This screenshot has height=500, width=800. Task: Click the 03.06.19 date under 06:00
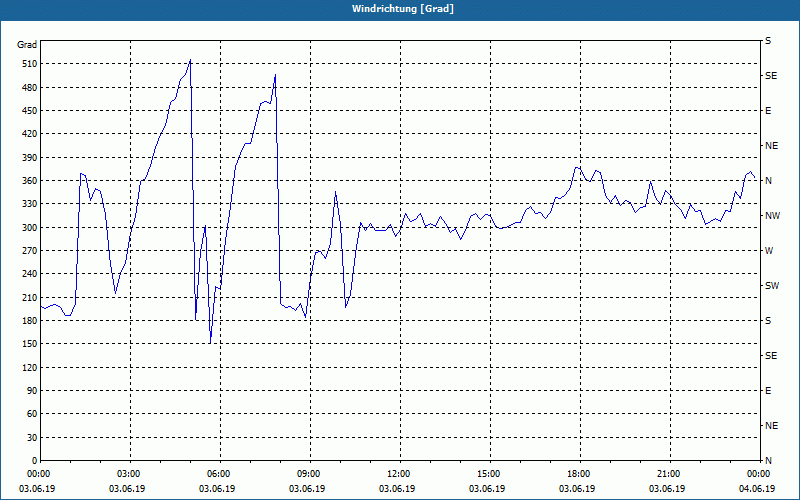tap(217, 489)
